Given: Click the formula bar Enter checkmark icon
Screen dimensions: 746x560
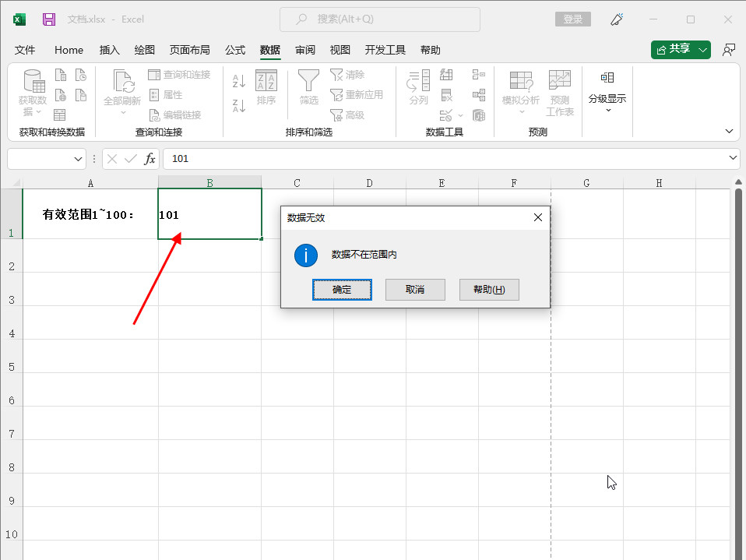Looking at the screenshot, I should click(130, 158).
